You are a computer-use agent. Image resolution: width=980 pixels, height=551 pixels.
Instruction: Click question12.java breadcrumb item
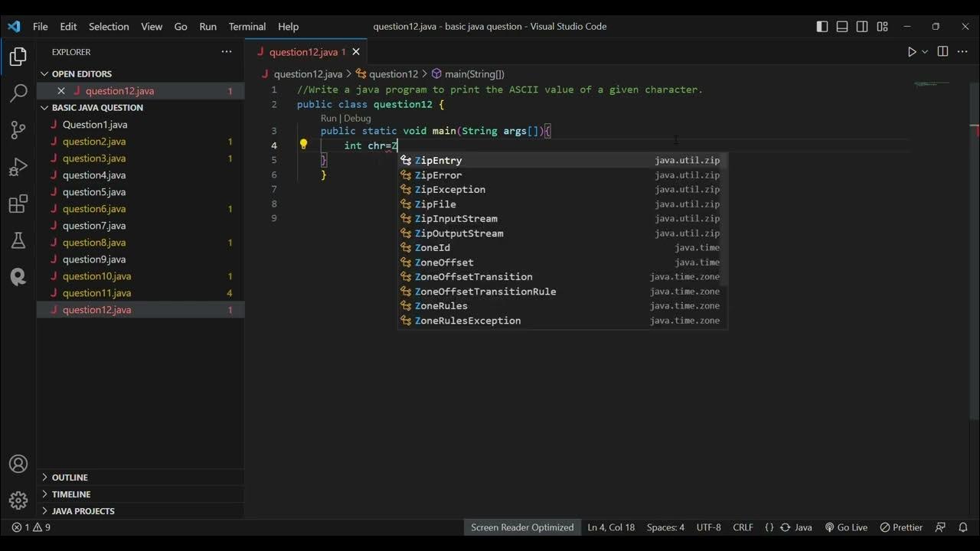(308, 74)
